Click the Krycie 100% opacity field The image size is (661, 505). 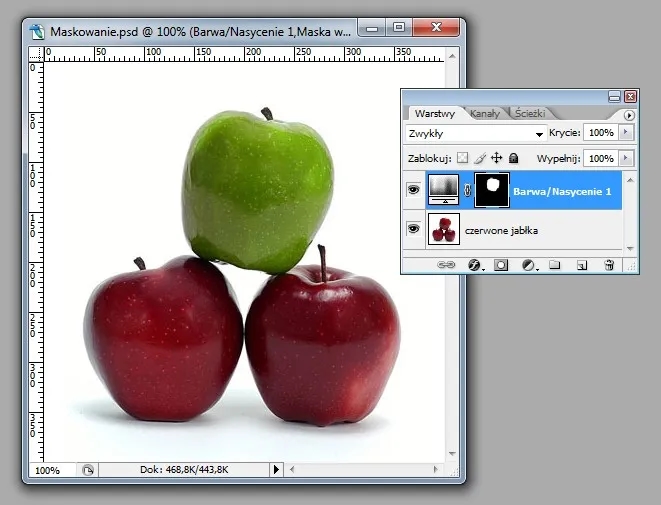click(602, 132)
